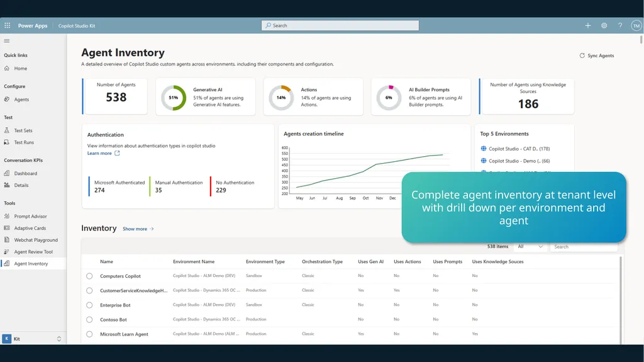Click the Uses Prompts column header

click(447, 262)
